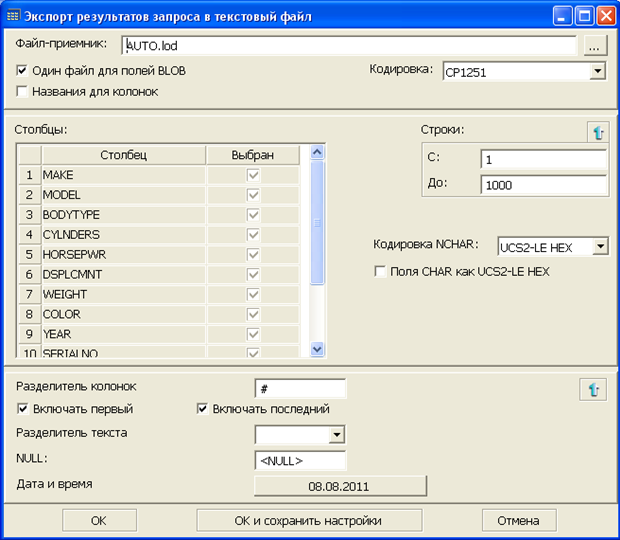Uncheck the Включать первый checkbox
This screenshot has width=620, height=540.
(23, 409)
